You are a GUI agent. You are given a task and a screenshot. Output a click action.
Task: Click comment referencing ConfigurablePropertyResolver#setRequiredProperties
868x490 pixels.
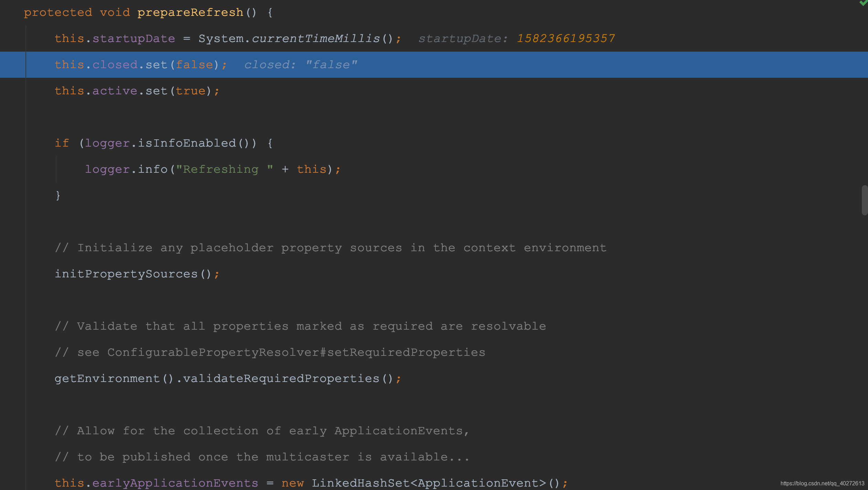tap(270, 352)
